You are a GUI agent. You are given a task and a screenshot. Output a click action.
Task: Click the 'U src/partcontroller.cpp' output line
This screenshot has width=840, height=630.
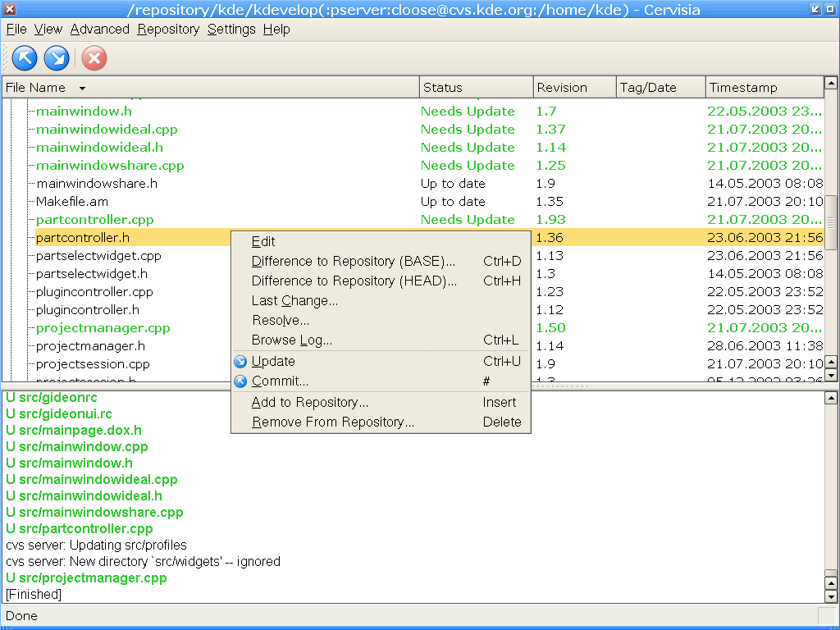pos(80,529)
